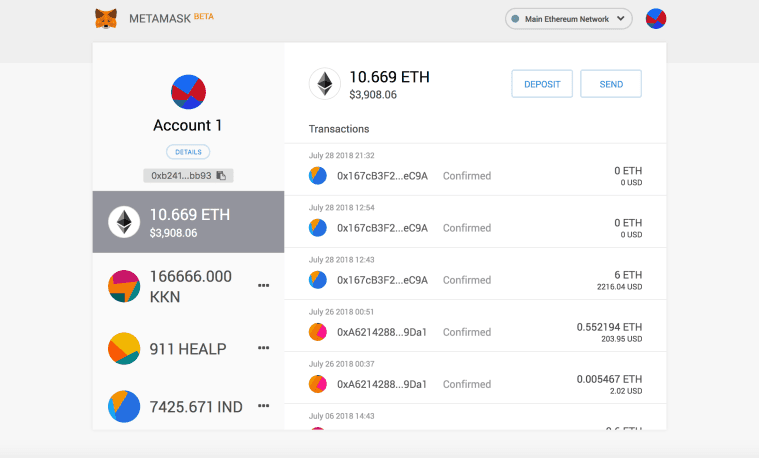Open the Main Ethereum Network dropdown
Screen dimensions: 759x458
point(568,19)
